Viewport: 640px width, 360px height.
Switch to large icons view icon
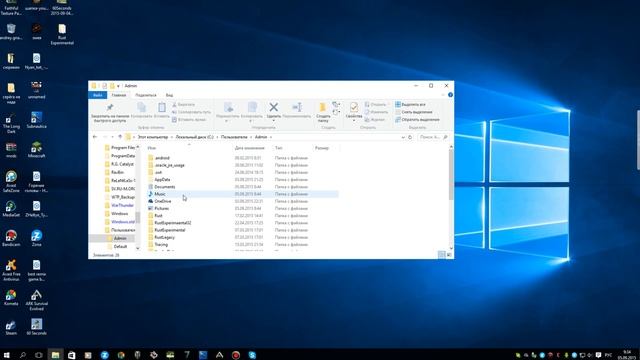(449, 255)
